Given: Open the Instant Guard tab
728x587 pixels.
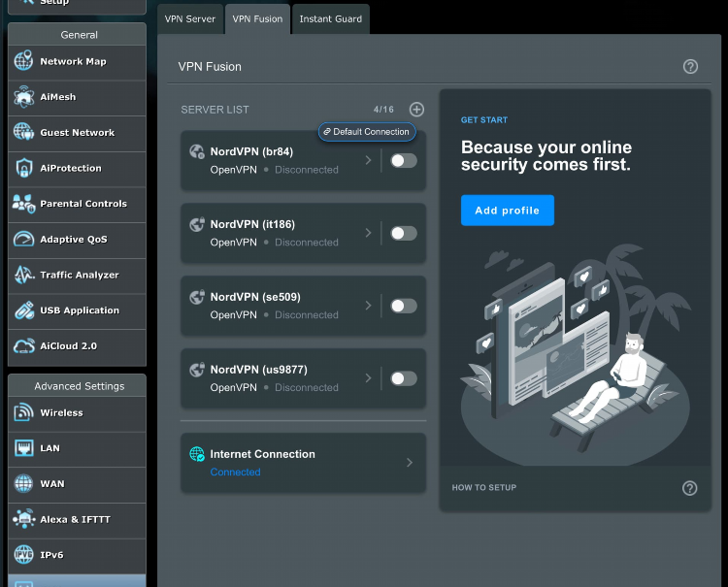Looking at the screenshot, I should [x=331, y=19].
